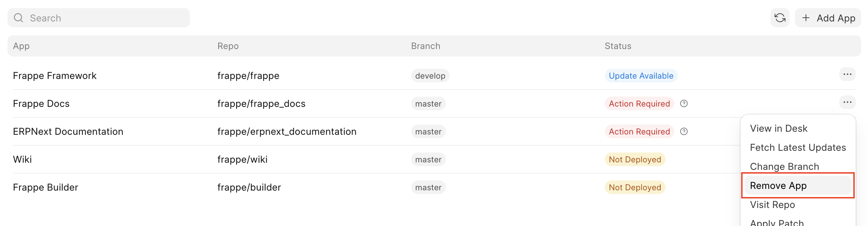Image resolution: width=868 pixels, height=226 pixels.
Task: Open the Frappe Builder app row
Action: [x=45, y=187]
